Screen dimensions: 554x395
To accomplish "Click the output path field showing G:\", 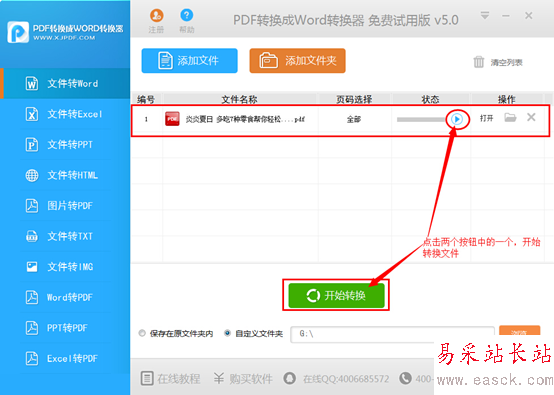I will click(x=392, y=334).
